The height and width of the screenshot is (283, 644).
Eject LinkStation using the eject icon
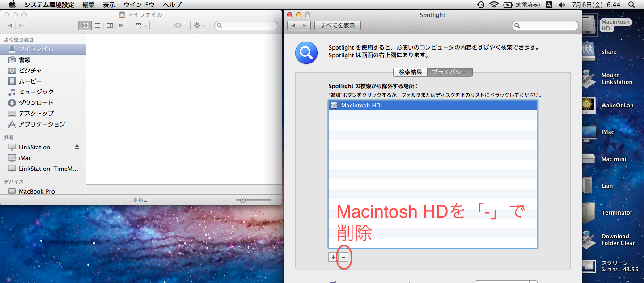[76, 147]
